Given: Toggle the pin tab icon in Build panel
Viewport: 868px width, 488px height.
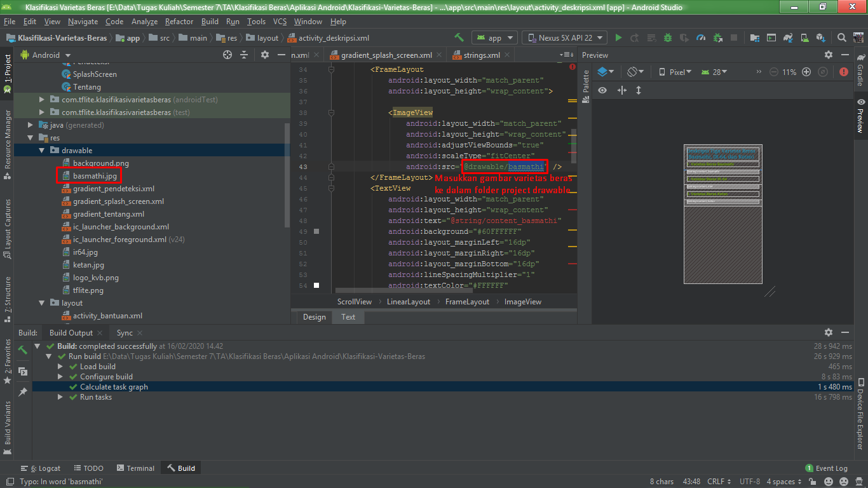Looking at the screenshot, I should coord(23,392).
